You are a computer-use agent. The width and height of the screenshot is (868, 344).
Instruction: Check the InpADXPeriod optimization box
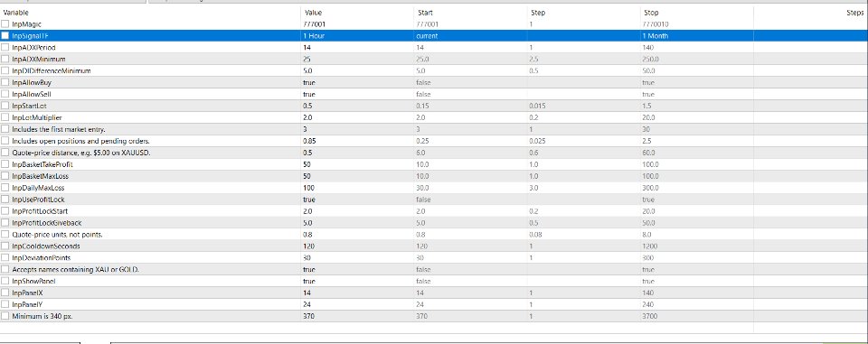(5, 47)
